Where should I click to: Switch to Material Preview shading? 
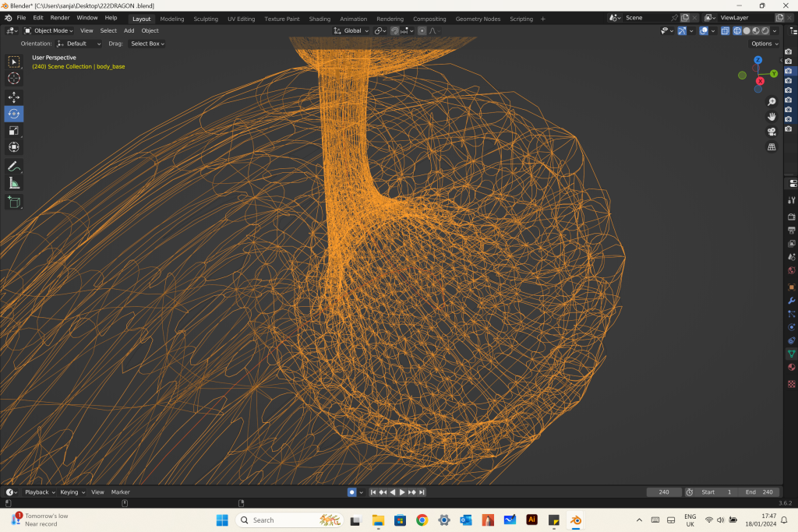coord(756,31)
